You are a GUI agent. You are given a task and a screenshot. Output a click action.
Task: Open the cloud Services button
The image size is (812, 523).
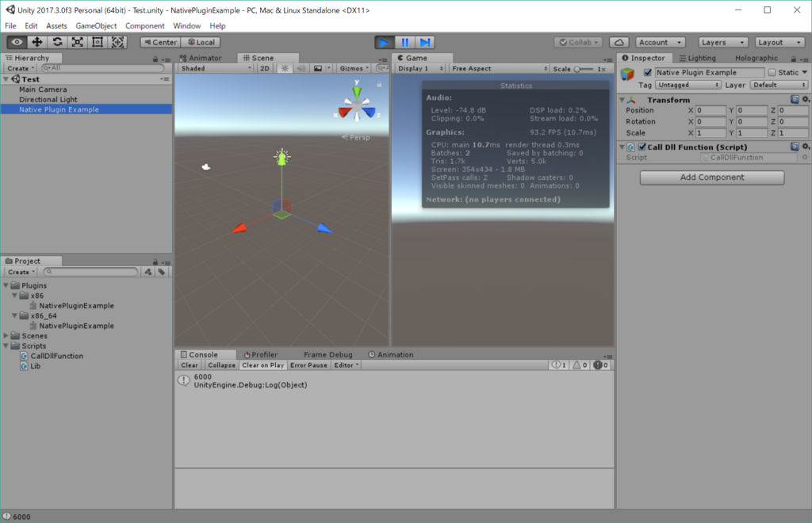click(x=619, y=43)
